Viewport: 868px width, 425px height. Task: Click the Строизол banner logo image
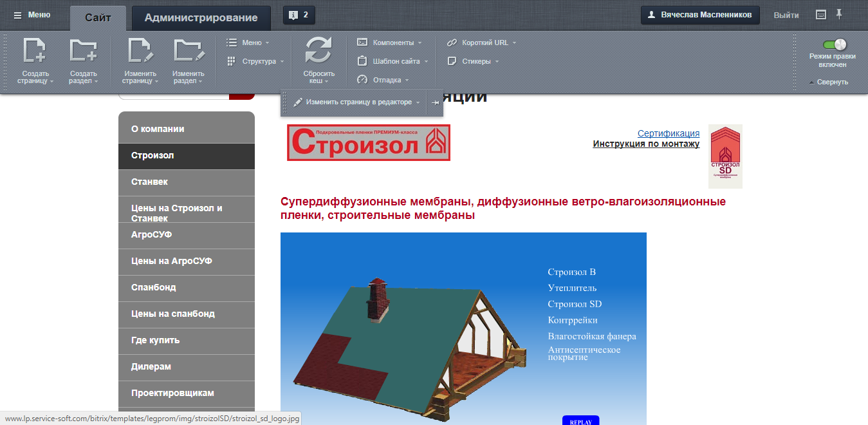point(369,142)
